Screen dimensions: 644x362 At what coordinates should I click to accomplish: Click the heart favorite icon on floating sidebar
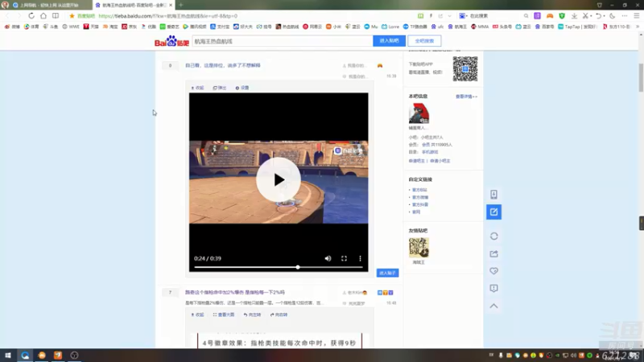click(493, 271)
